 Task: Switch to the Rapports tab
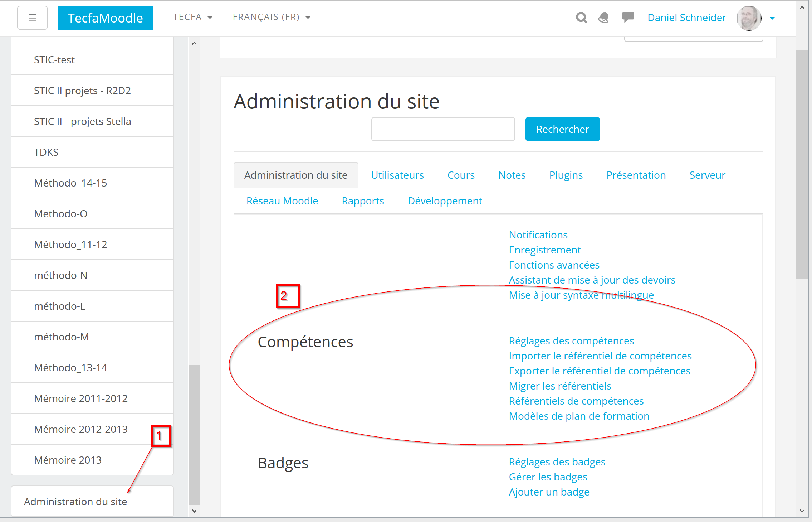click(363, 201)
